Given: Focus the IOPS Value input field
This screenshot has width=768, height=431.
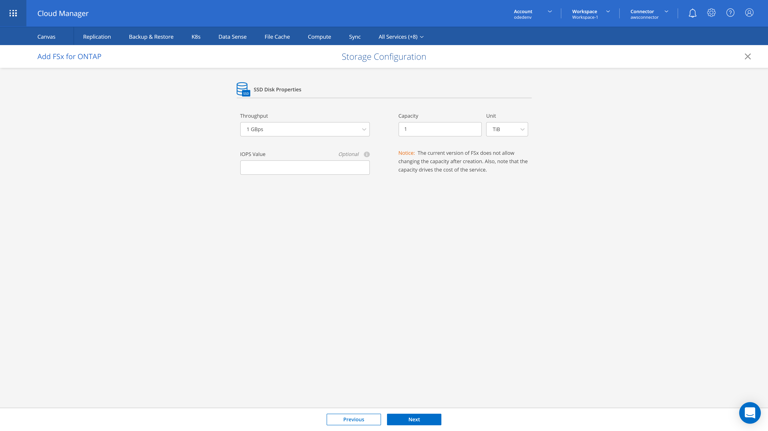Looking at the screenshot, I should [305, 168].
